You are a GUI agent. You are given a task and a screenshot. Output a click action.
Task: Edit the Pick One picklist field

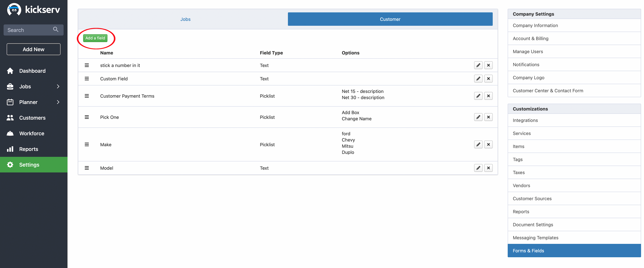(x=478, y=117)
